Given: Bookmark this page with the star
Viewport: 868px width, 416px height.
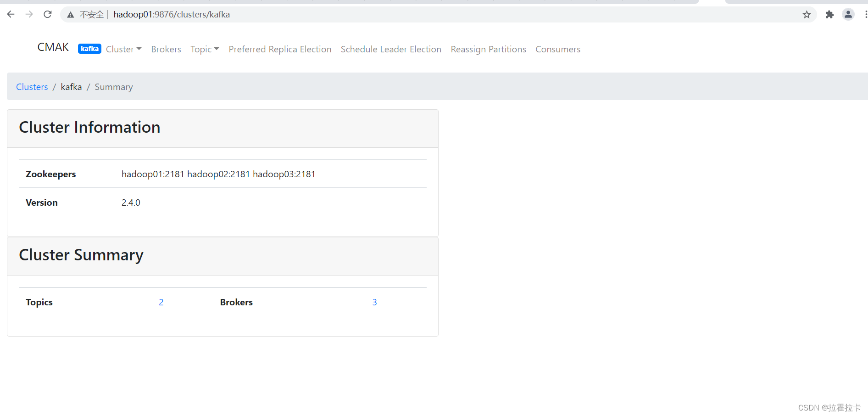Looking at the screenshot, I should [807, 15].
